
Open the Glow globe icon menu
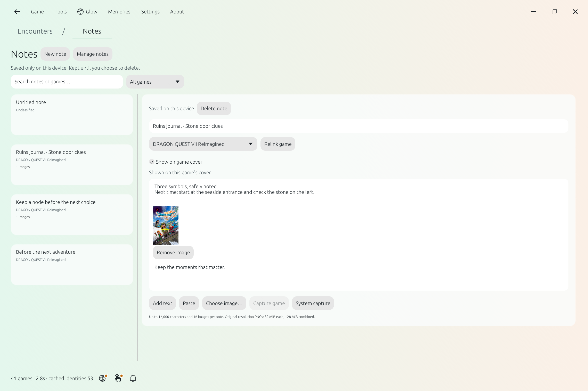pyautogui.click(x=87, y=12)
